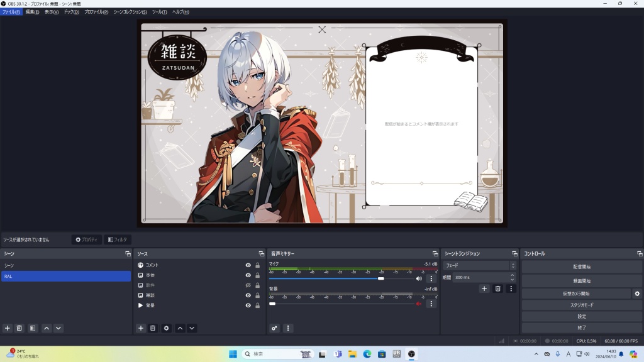Remove transition with trash icon

click(498, 289)
